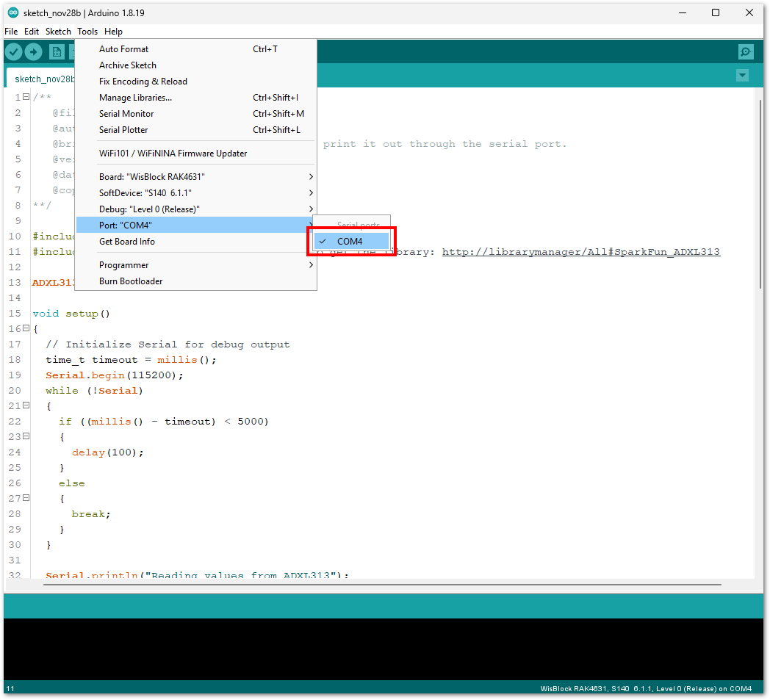Click the vertical editor scrollbar
The height and width of the screenshot is (700, 770).
coord(760,194)
